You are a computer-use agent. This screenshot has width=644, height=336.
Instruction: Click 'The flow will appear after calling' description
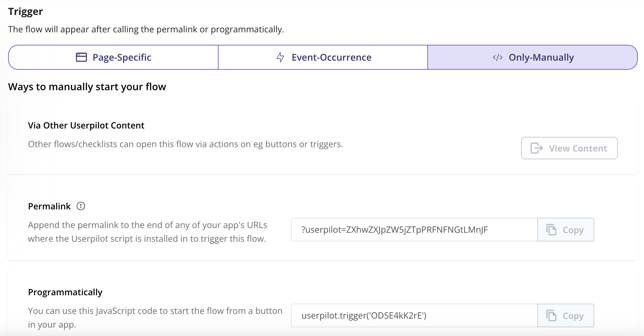click(x=146, y=29)
